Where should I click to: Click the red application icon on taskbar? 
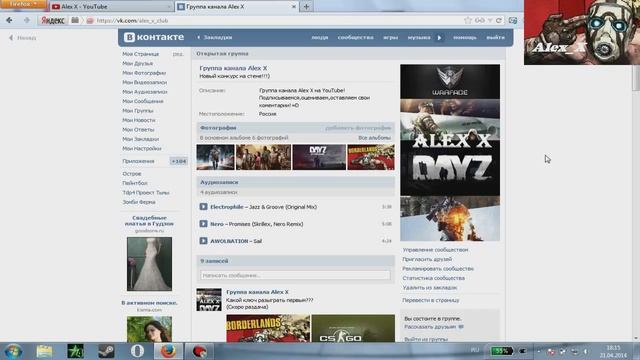[x=199, y=351]
